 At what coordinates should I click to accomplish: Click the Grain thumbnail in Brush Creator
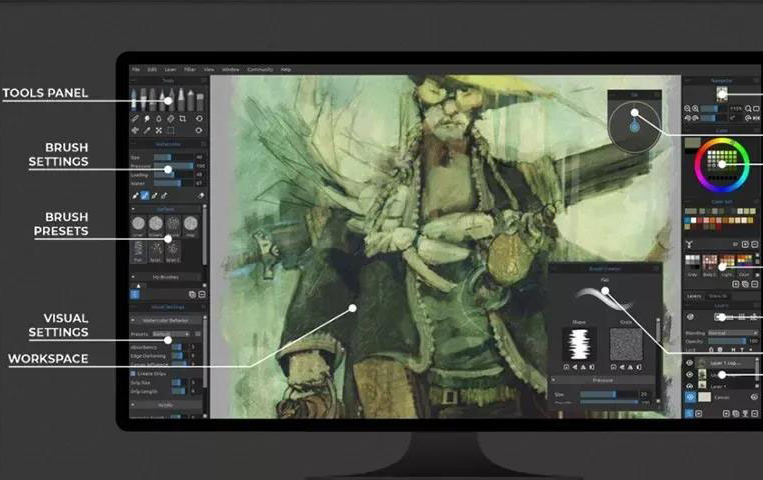coord(626,344)
